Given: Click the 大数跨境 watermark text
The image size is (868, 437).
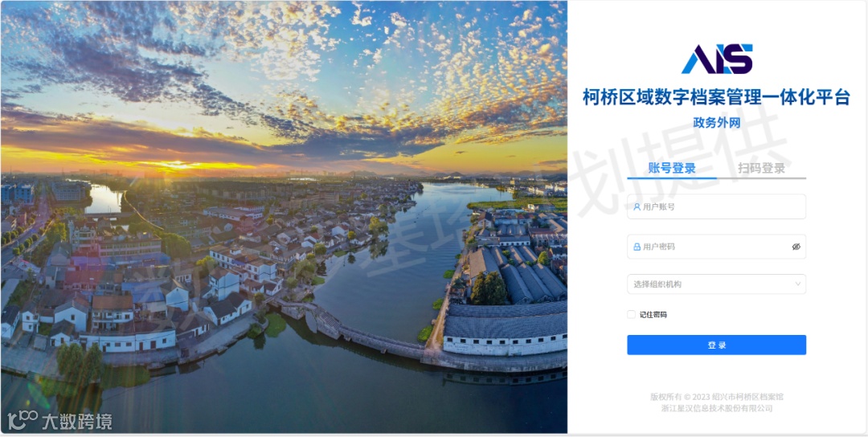Looking at the screenshot, I should tap(77, 422).
